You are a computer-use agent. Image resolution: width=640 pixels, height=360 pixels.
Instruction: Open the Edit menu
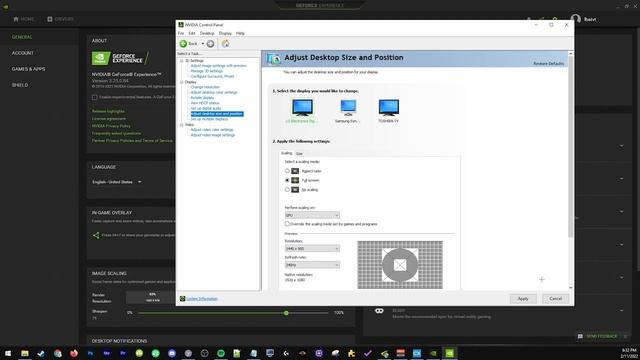[x=192, y=33]
